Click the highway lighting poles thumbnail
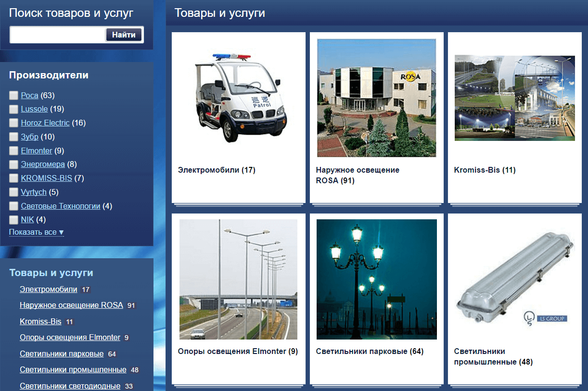 pos(238,279)
